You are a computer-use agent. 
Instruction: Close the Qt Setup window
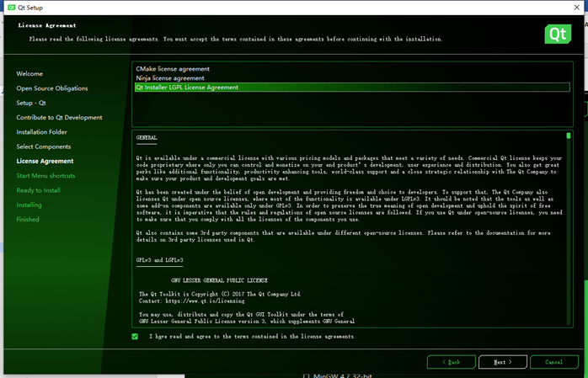[577, 7]
